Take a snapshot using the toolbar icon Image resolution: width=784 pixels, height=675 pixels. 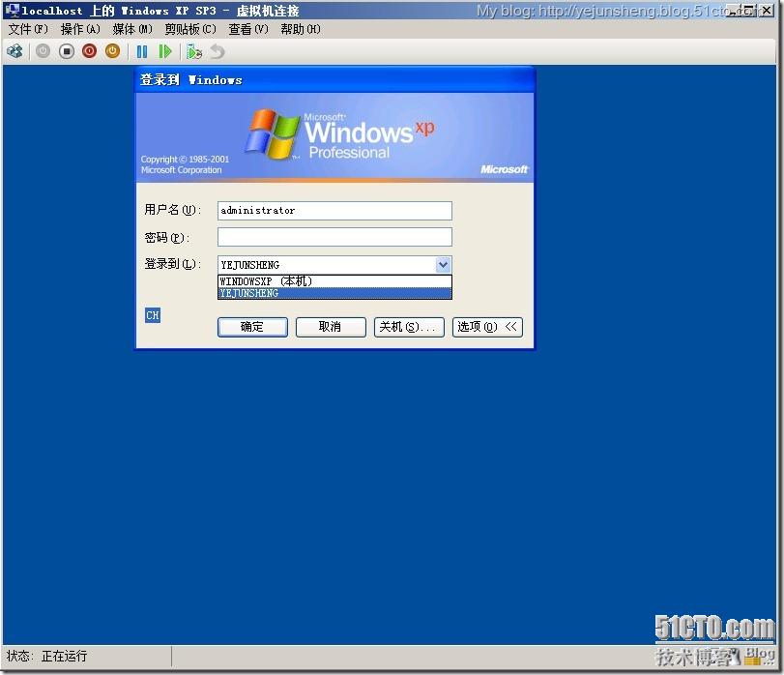pyautogui.click(x=194, y=51)
